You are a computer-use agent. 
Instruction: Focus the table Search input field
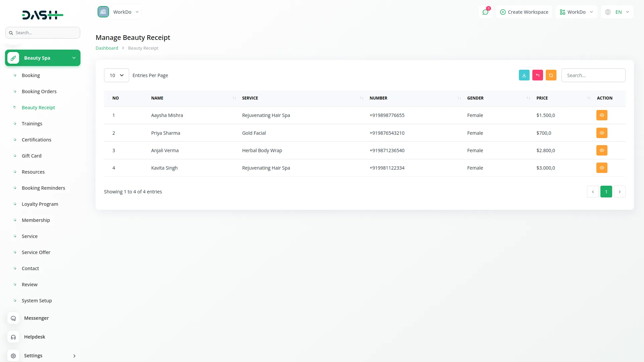(593, 75)
